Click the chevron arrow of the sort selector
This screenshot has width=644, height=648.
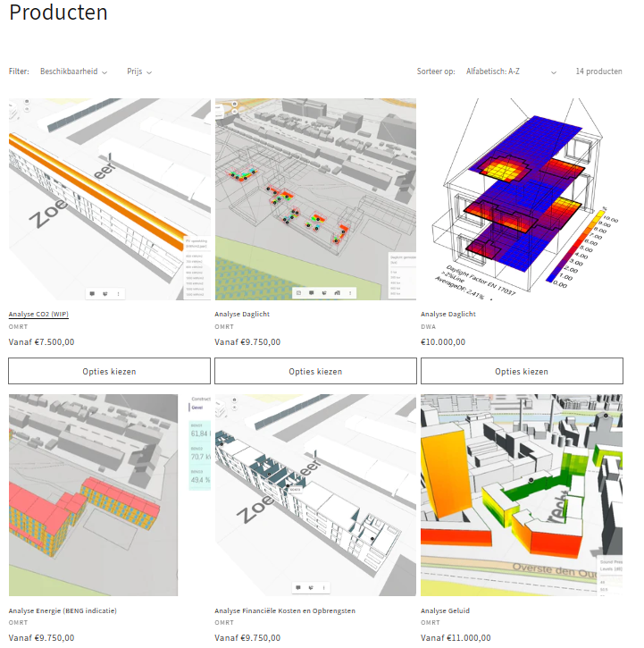[x=554, y=72]
